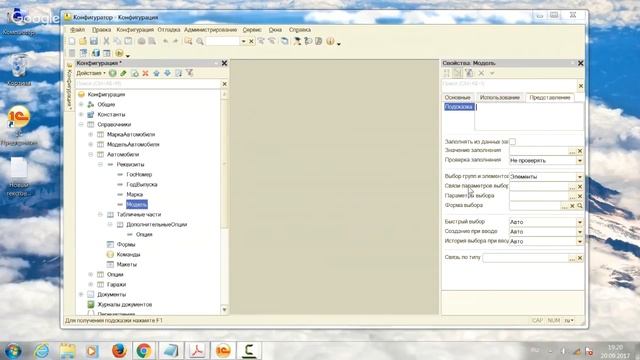This screenshot has height=360, width=640.
Task: Click the magnifier search icon in main toolbar
Action: pos(200,41)
